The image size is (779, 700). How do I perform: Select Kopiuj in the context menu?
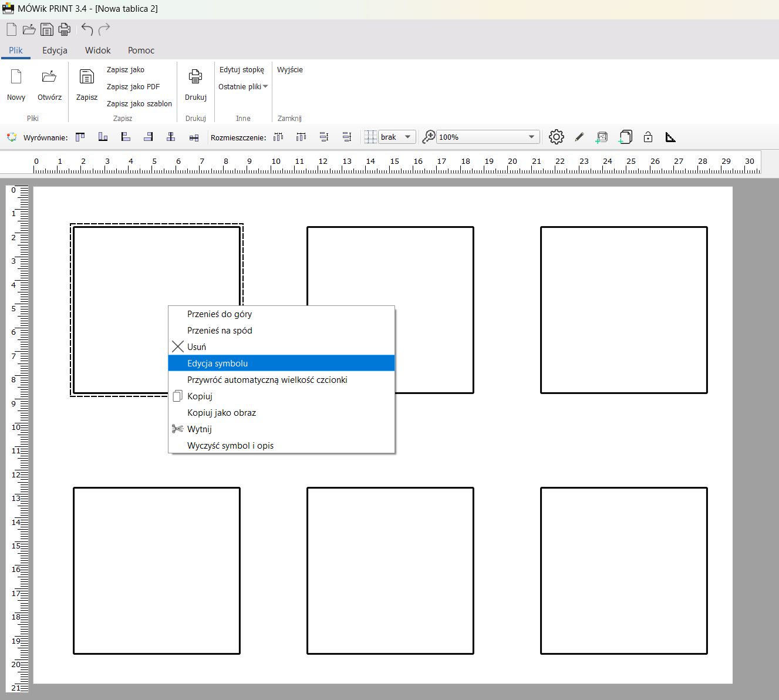tap(281, 396)
